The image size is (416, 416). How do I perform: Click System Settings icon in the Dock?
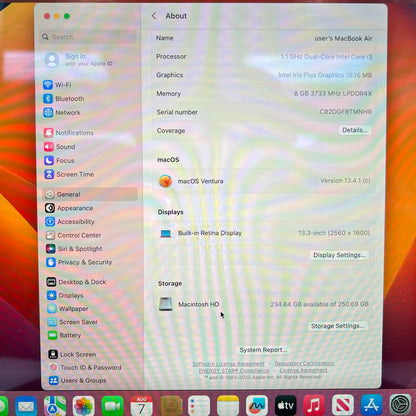pos(400,406)
